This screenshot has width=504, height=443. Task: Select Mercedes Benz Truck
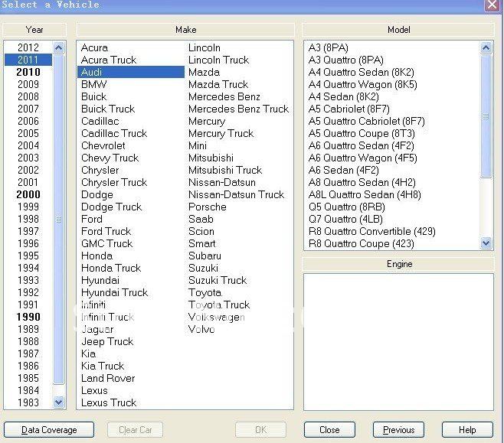click(238, 109)
